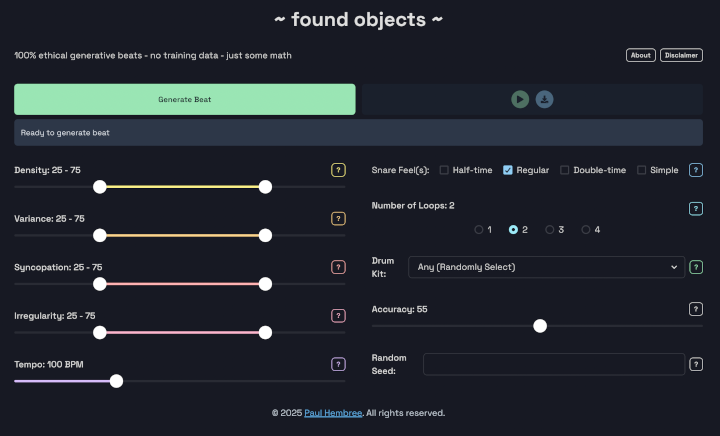
Task: Open the Syncopation help question mark
Action: click(338, 267)
